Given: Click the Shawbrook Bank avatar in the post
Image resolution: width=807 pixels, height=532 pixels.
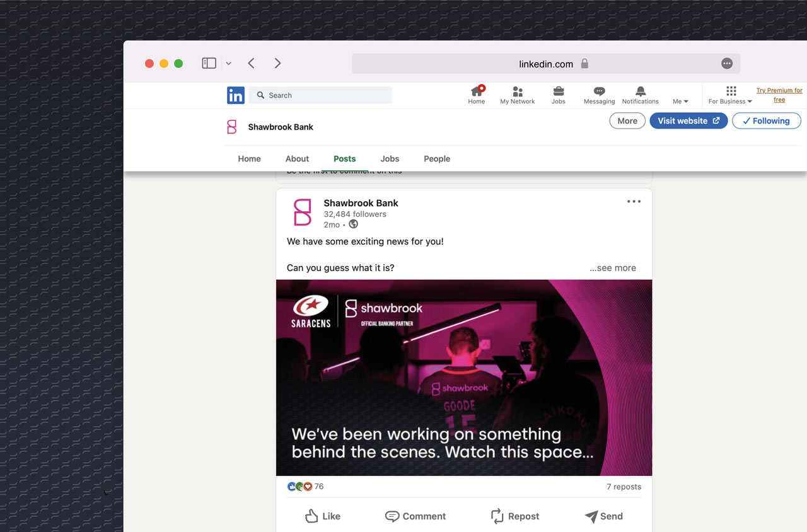Looking at the screenshot, I should click(303, 212).
